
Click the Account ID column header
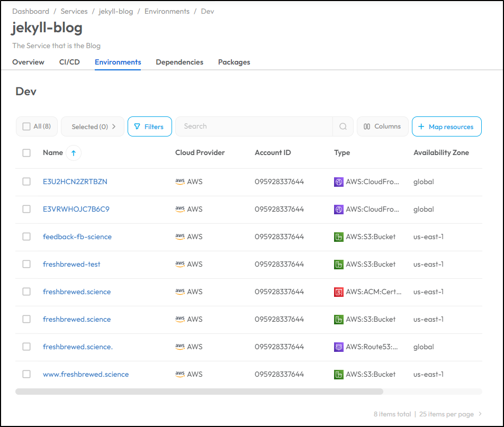(273, 152)
